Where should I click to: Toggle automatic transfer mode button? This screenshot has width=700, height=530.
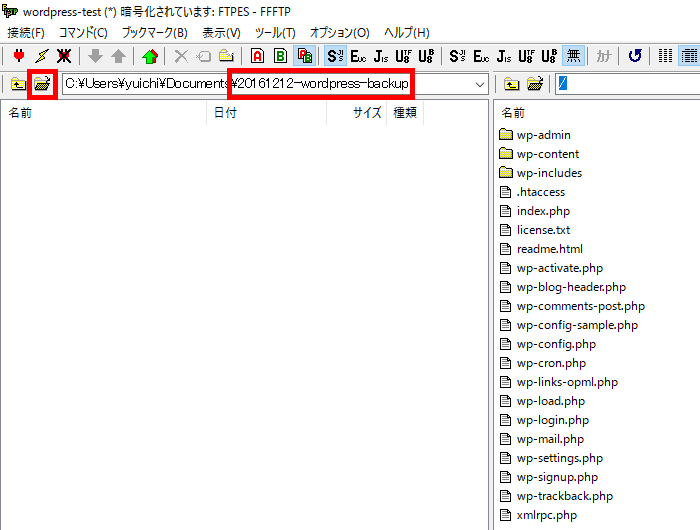click(x=303, y=56)
